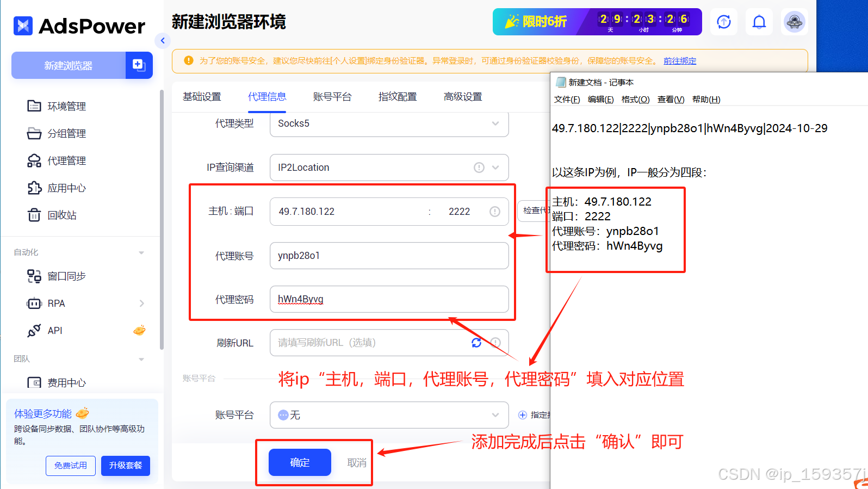Open Notepad 查看(V) menu
The height and width of the screenshot is (489, 868).
click(671, 100)
